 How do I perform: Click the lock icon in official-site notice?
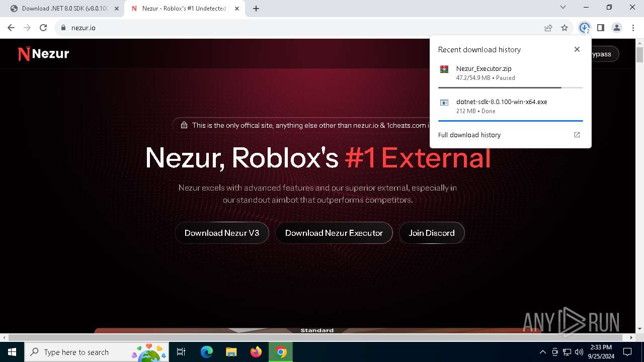click(184, 125)
